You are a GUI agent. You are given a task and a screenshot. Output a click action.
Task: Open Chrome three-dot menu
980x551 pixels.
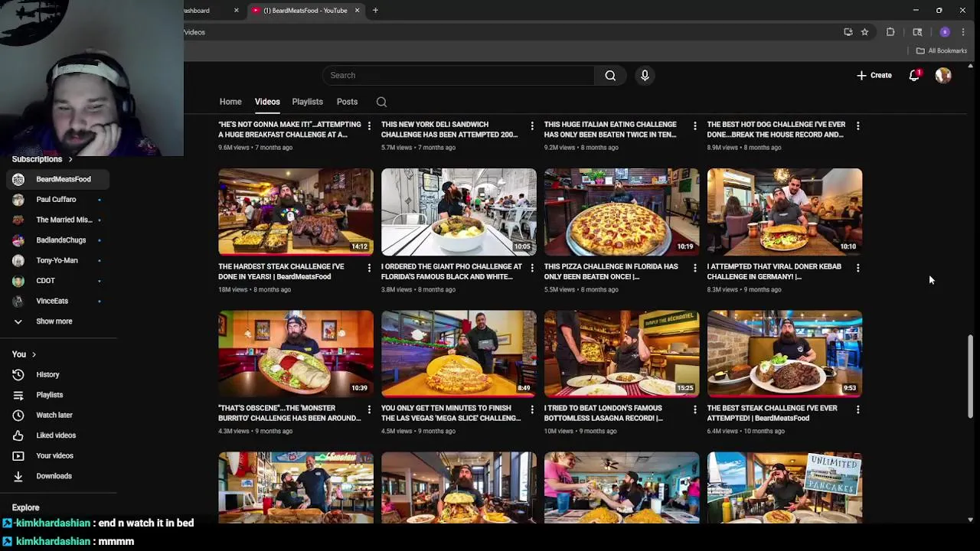pyautogui.click(x=963, y=32)
